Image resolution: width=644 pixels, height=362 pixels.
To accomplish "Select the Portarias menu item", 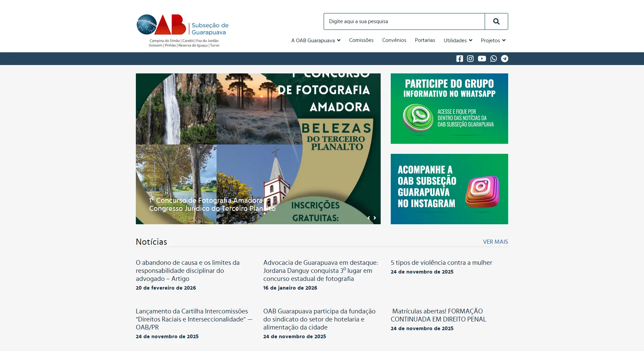I will coord(425,40).
